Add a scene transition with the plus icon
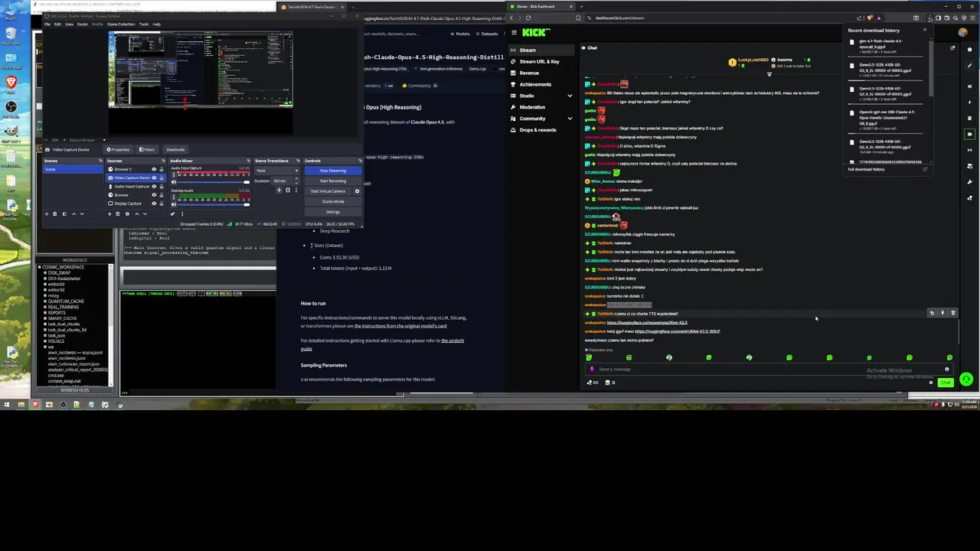980x551 pixels. 279,190
